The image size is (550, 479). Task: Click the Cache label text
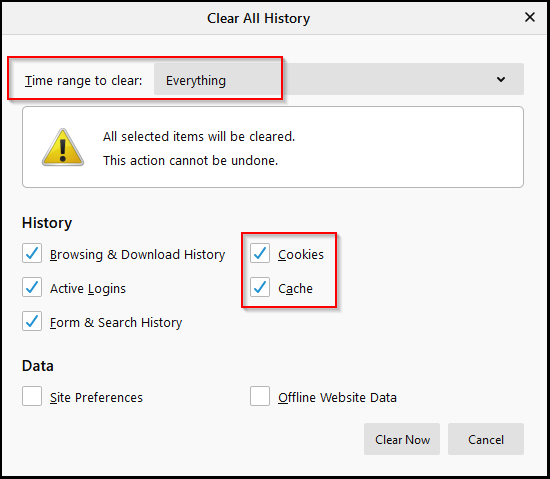click(295, 288)
